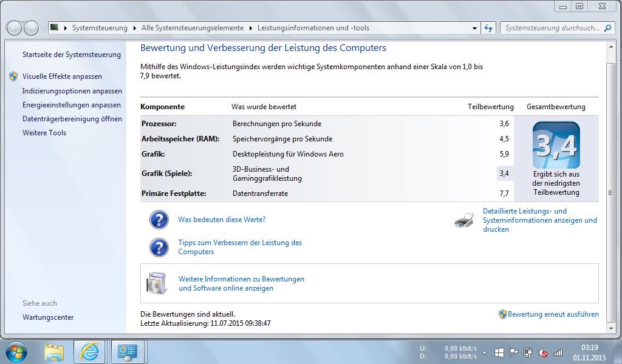This screenshot has height=364, width=622.
Task: Click Bewertung erneut ausführen
Action: pyautogui.click(x=553, y=314)
